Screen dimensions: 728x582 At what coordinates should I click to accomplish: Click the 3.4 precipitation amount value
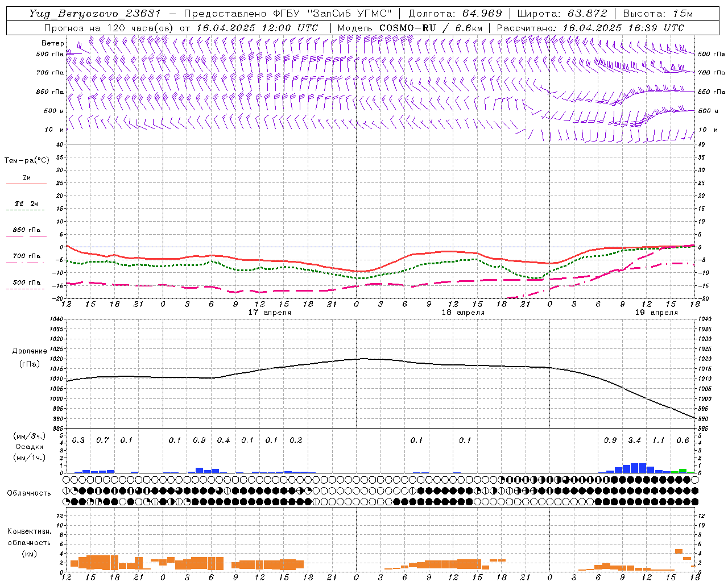[634, 440]
